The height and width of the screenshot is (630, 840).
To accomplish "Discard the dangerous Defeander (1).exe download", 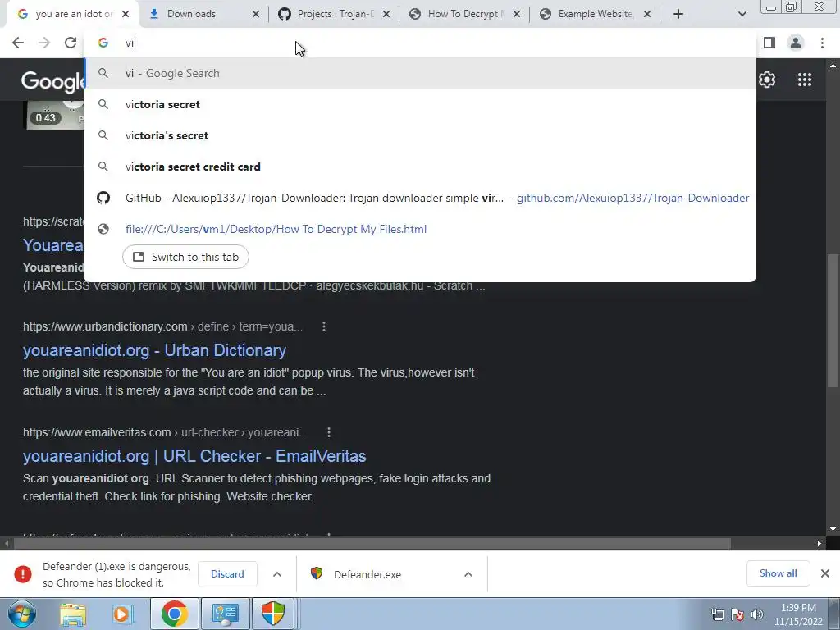I will [x=227, y=574].
